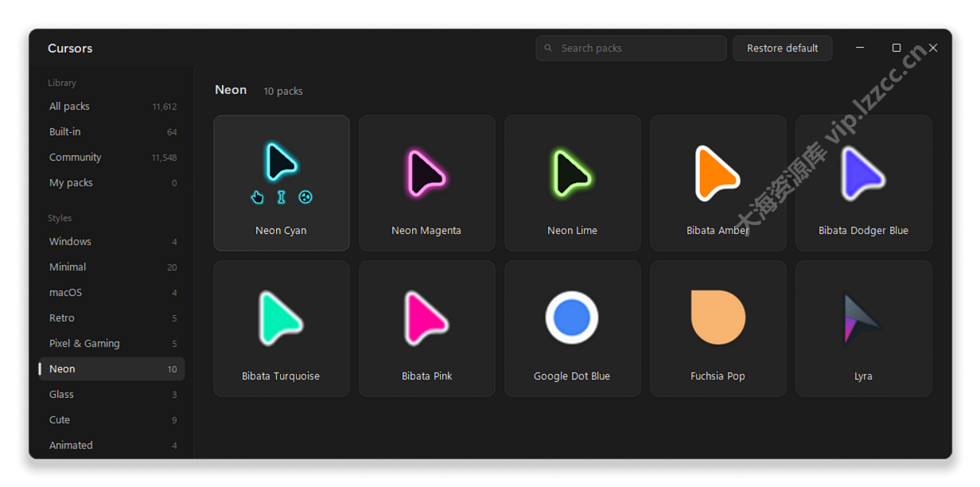The height and width of the screenshot is (487, 980).
Task: Show Retro style cursors
Action: point(111,318)
